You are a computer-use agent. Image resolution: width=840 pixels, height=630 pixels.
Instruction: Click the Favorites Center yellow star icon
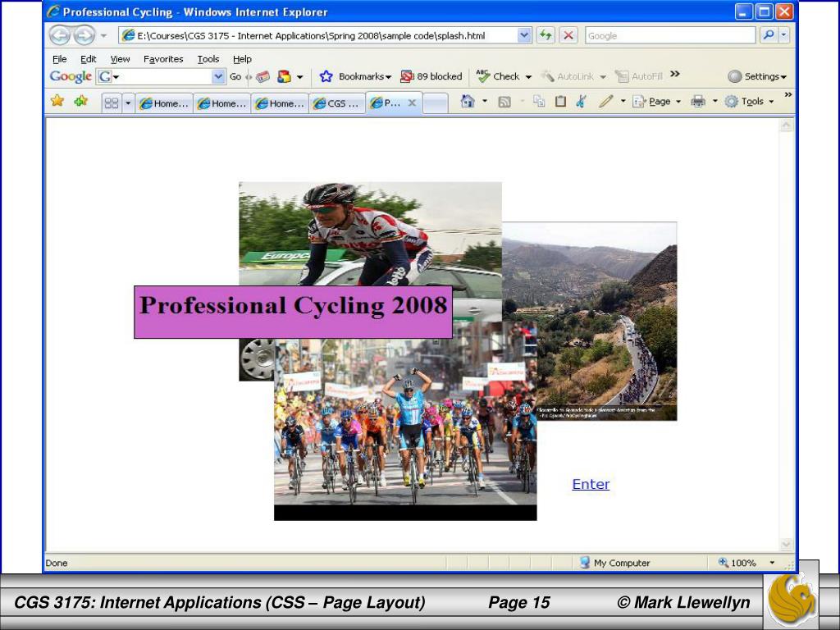(57, 101)
